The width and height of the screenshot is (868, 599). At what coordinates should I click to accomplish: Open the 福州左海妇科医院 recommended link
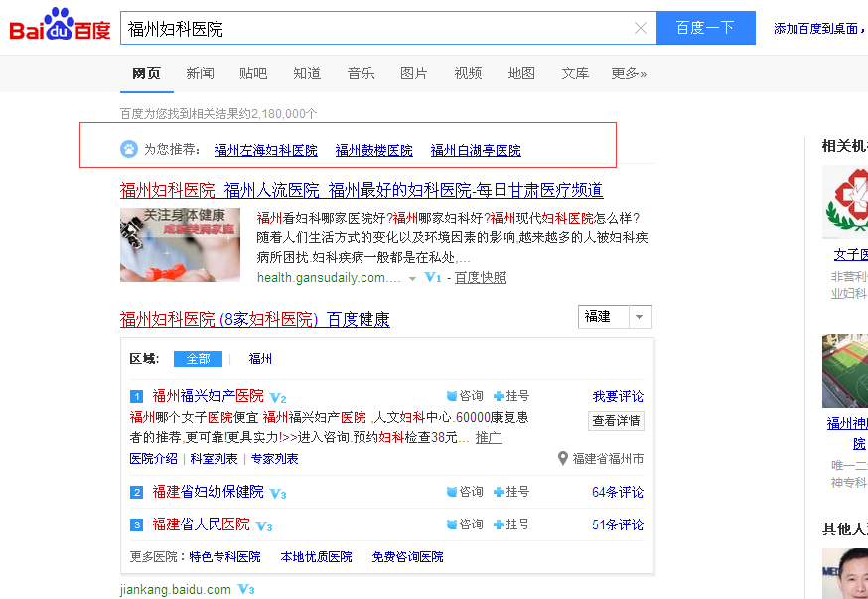(x=266, y=151)
